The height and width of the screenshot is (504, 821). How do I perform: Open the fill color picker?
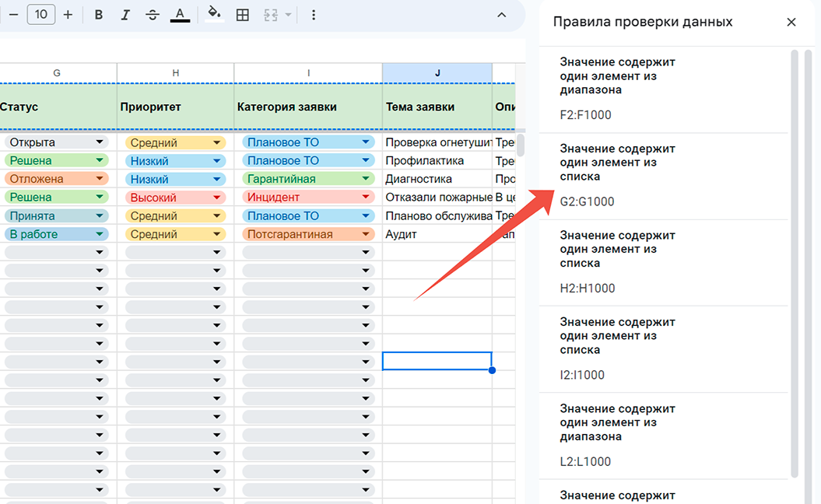pos(214,15)
